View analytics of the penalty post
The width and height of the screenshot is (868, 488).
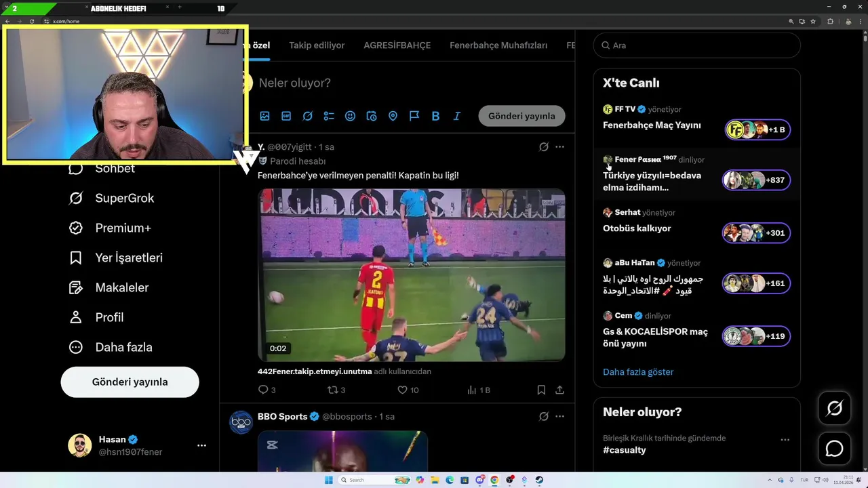[x=479, y=390]
